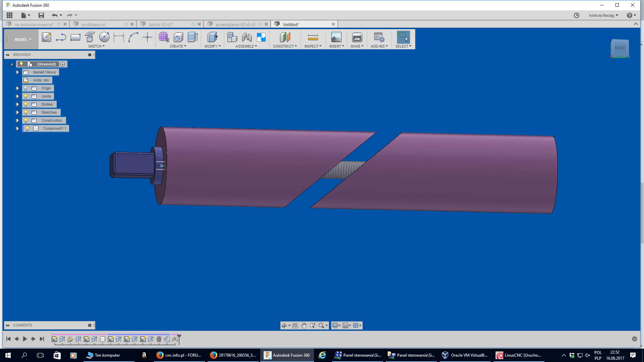Viewport: 644px width, 362px height.
Task: Select the Revolve create tool
Action: (x=178, y=37)
